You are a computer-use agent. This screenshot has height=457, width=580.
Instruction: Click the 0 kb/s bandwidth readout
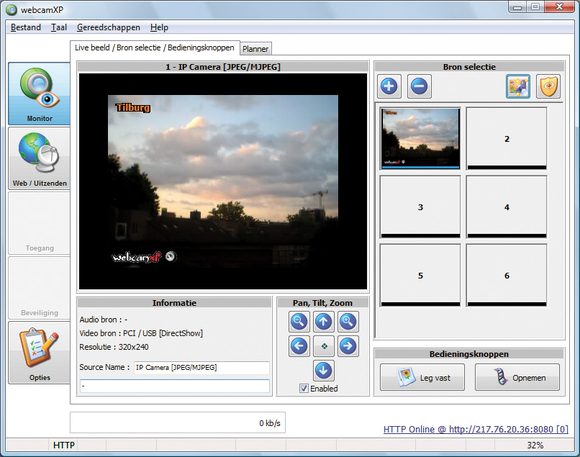[270, 423]
